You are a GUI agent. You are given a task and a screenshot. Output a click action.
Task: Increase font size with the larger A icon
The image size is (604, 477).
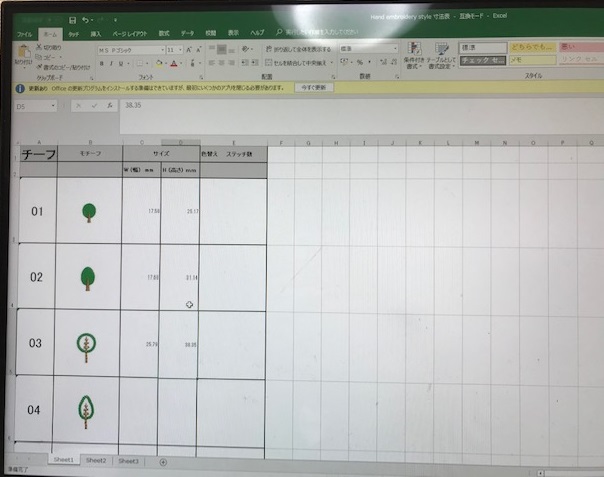[x=189, y=50]
